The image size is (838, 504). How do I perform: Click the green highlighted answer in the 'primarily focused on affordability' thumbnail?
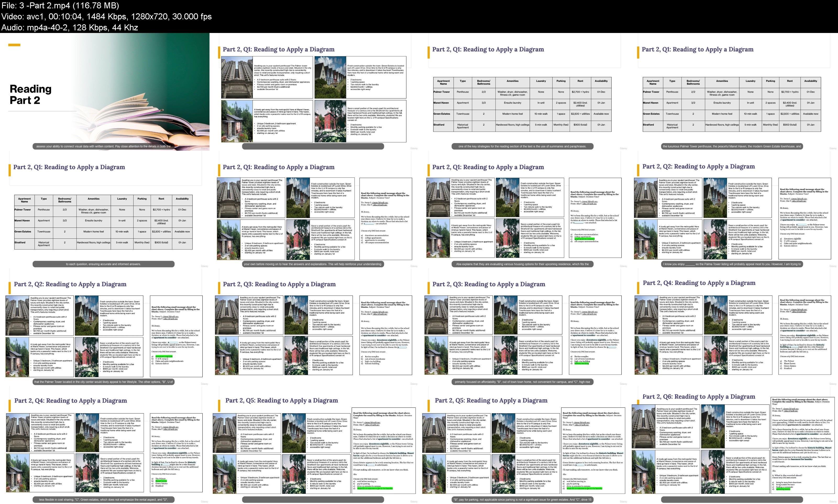pos(581,363)
